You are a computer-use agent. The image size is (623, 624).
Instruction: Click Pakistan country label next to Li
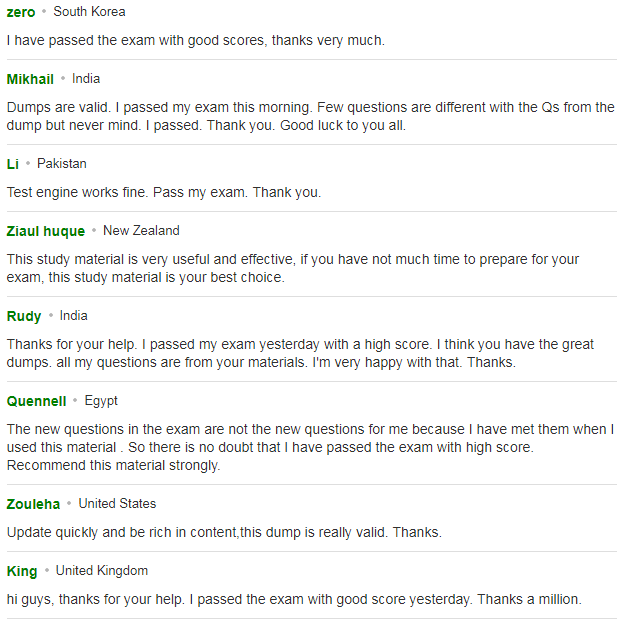pyautogui.click(x=62, y=164)
